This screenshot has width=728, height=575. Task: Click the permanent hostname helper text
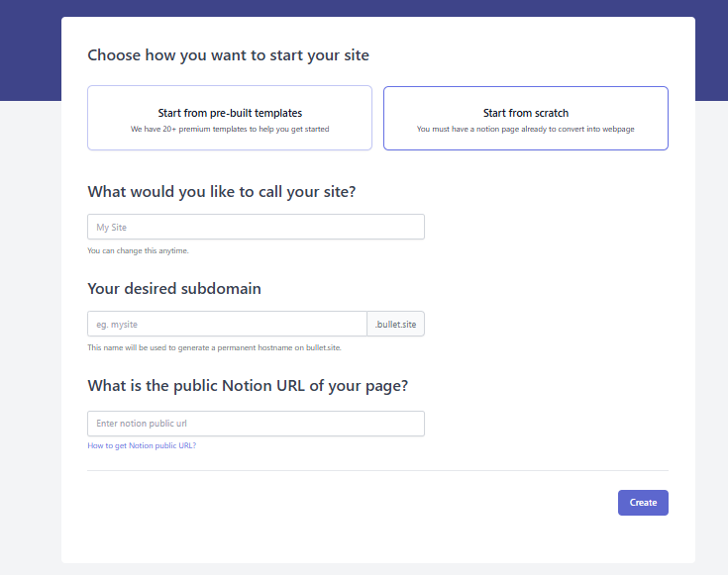(215, 347)
